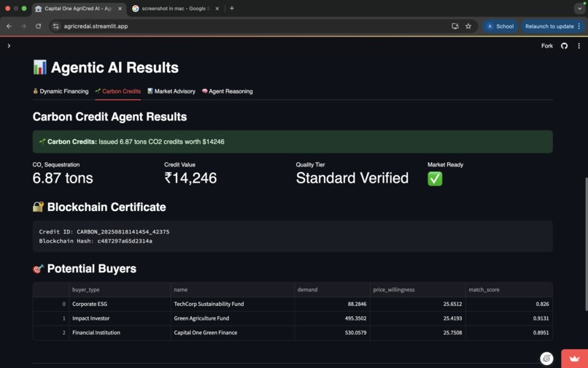Screen dimensions: 588x368
Task: Open a new browser tab with plus
Action: point(232,8)
